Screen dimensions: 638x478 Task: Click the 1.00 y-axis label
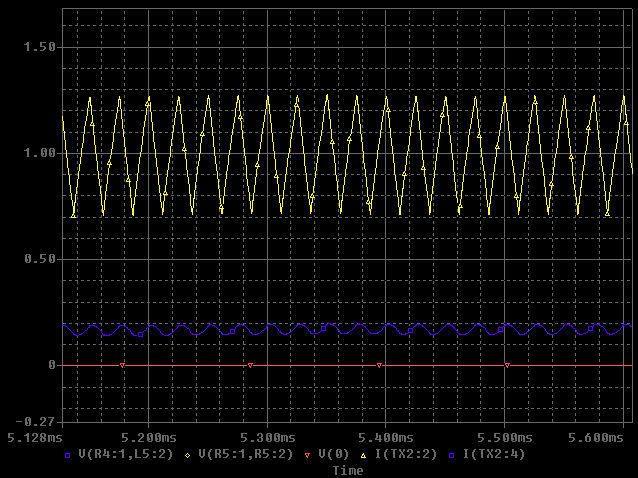pyautogui.click(x=39, y=153)
